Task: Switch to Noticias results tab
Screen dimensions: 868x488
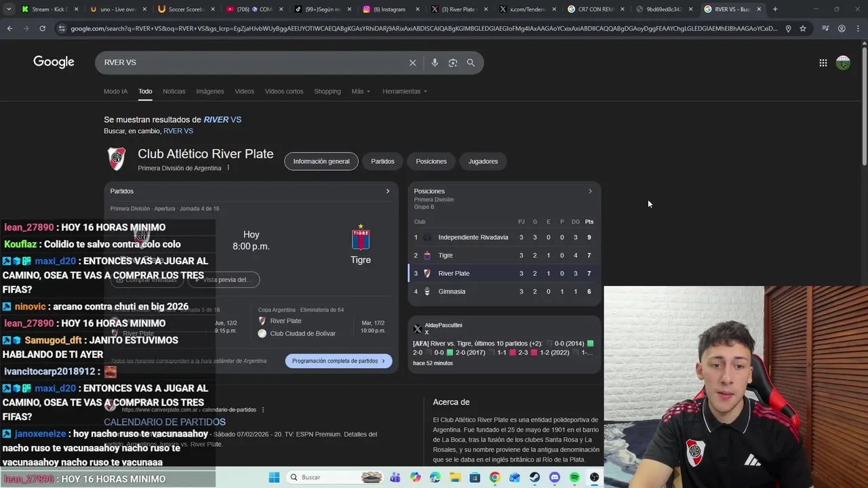Action: (x=174, y=91)
